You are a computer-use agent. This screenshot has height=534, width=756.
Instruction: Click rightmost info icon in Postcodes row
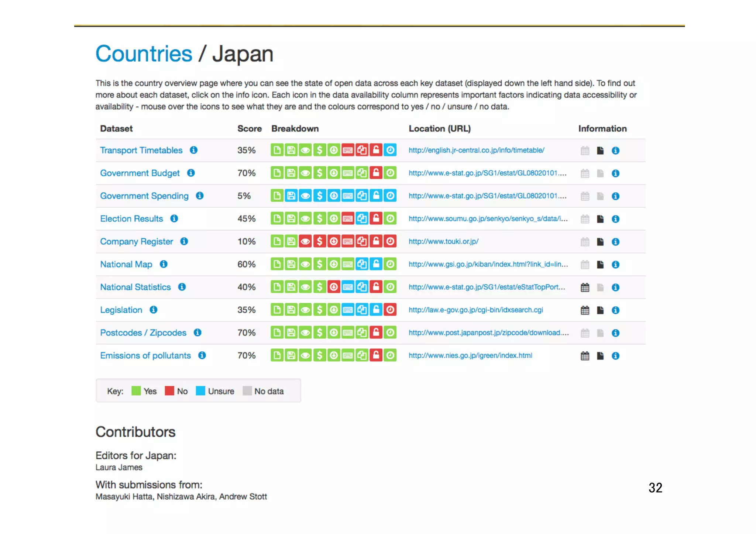click(615, 333)
